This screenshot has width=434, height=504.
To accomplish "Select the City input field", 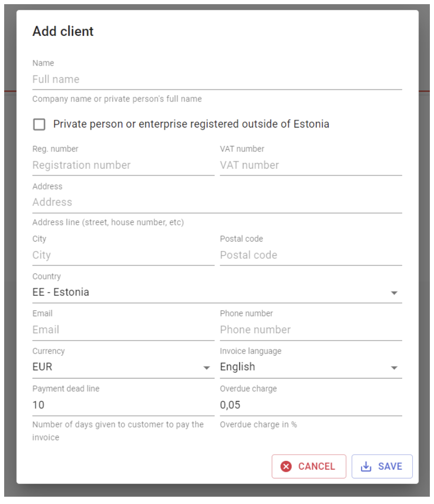I will [x=123, y=255].
